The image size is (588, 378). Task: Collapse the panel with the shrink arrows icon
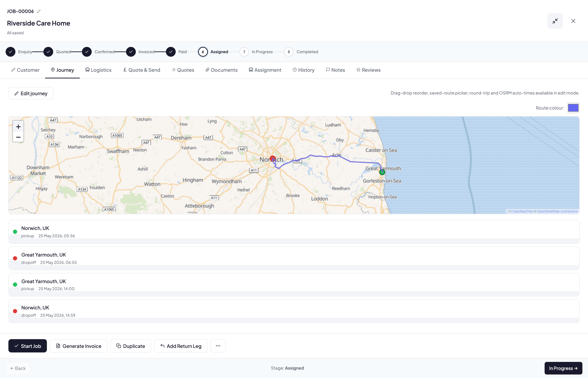click(x=555, y=21)
